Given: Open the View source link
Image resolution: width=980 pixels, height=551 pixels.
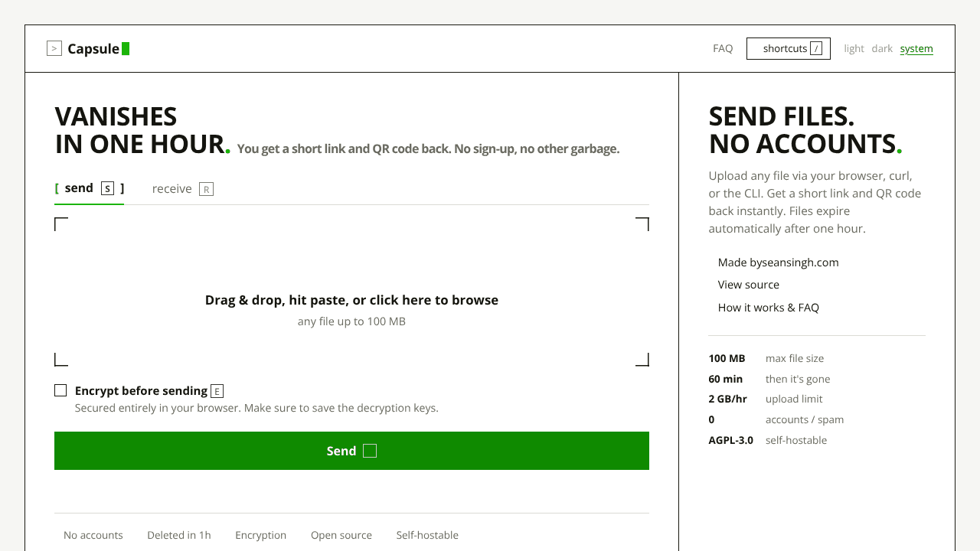Looking at the screenshot, I should pos(748,285).
